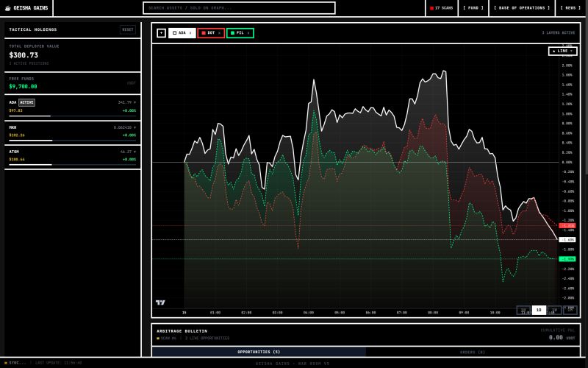The width and height of the screenshot is (588, 368).
Task: Select the highlighted 1D timeframe button
Action: click(539, 310)
